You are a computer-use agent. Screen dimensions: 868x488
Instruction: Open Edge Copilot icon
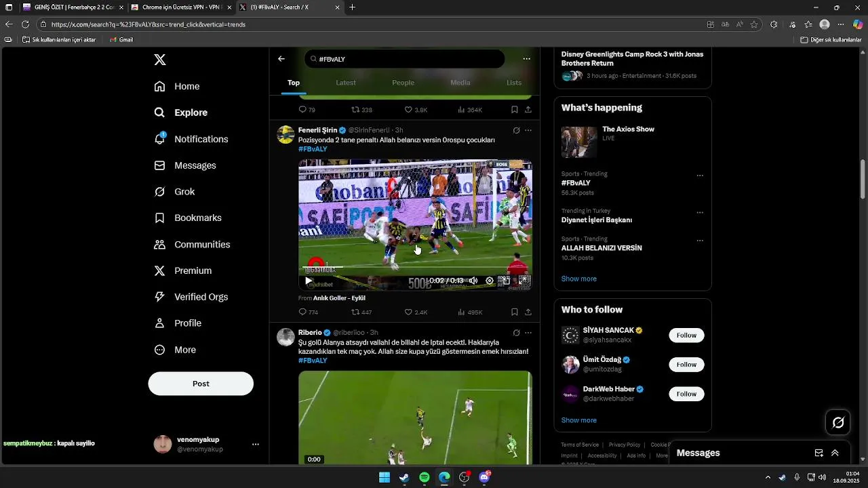(858, 24)
